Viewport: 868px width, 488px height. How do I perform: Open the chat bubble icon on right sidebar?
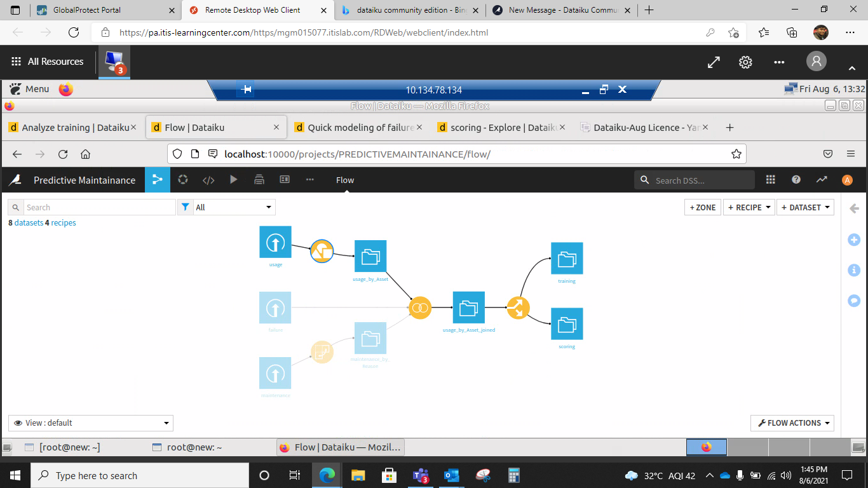point(853,301)
